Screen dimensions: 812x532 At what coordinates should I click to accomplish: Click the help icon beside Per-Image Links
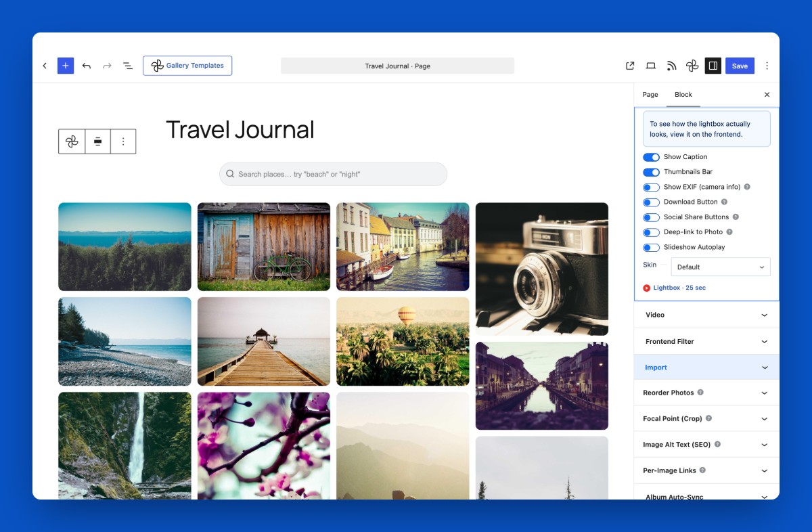tap(702, 470)
